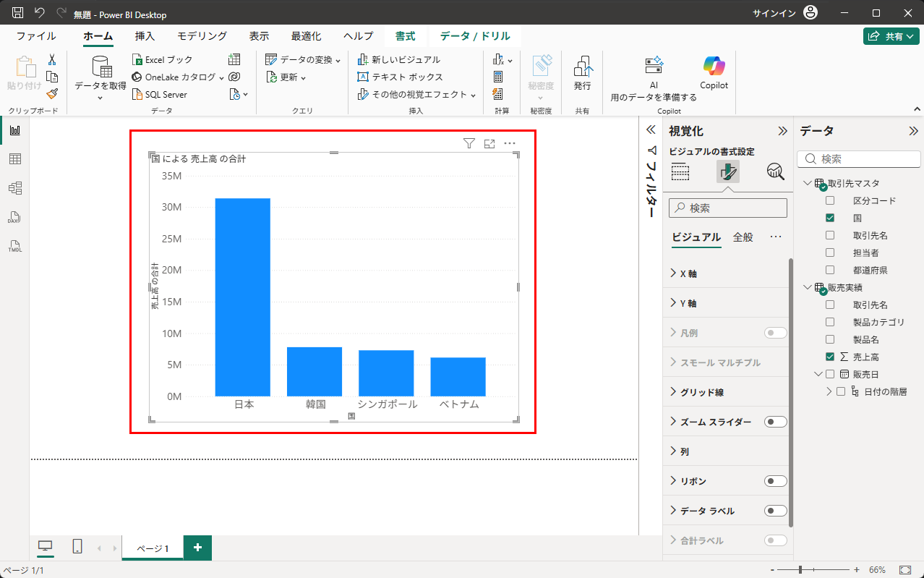
Task: Collapse the 取引先マスタ table tree
Action: (x=808, y=183)
